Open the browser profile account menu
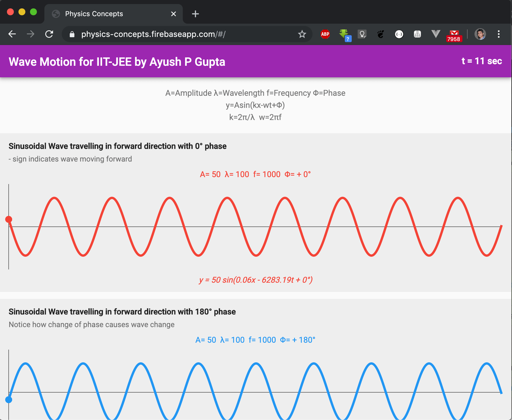The image size is (512, 420). point(480,34)
